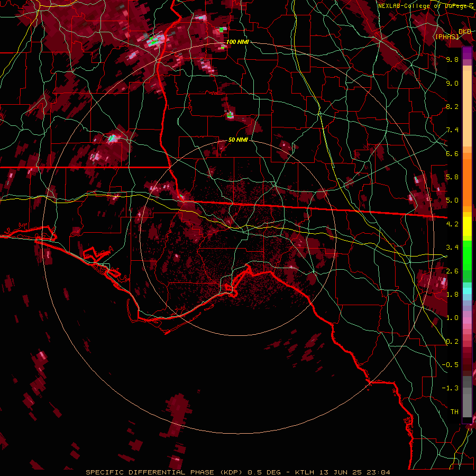Screen dimensions: 476x476
Task: Click the 8.2 legend value
Action: click(452, 106)
